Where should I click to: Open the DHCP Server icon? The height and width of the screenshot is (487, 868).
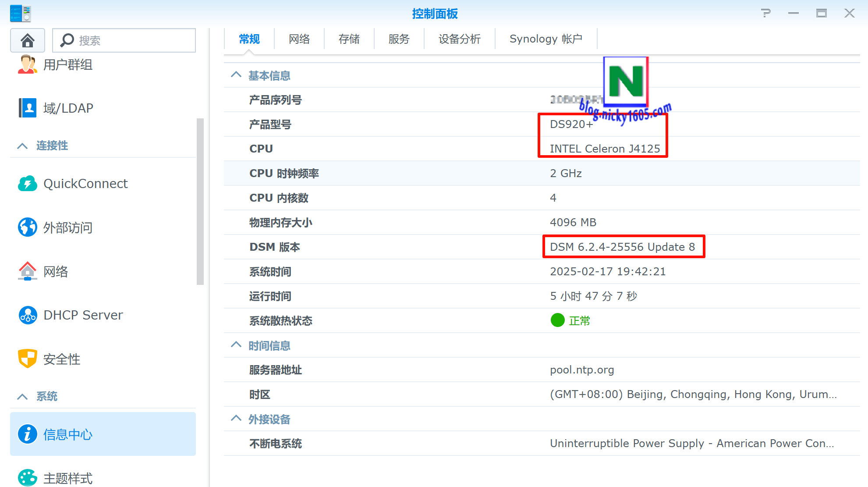click(x=28, y=315)
